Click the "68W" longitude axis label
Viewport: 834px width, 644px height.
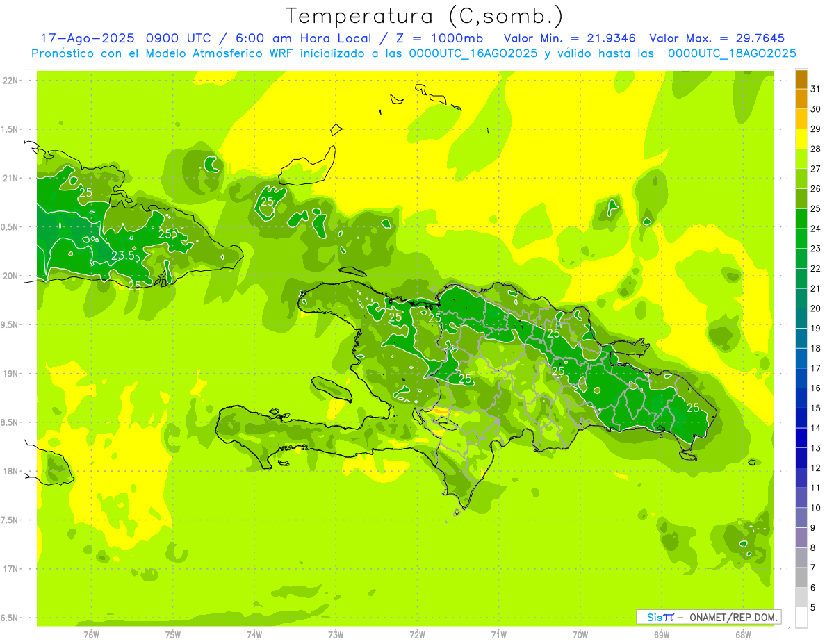(743, 635)
